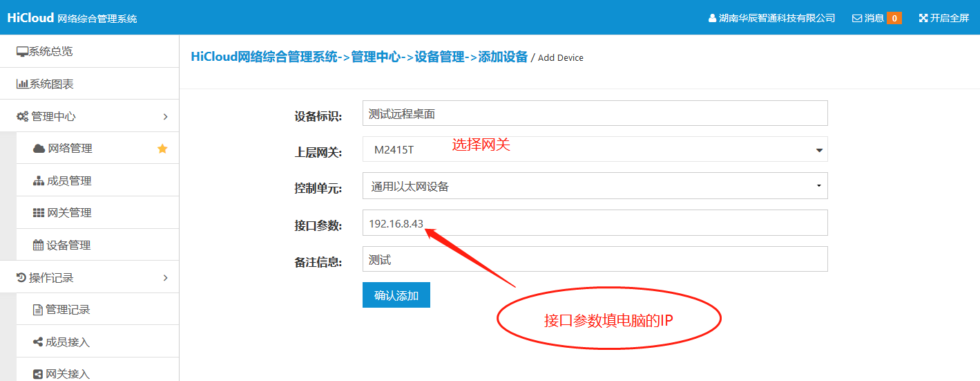
Task: Open the 控制单元 dropdown
Action: [x=595, y=186]
